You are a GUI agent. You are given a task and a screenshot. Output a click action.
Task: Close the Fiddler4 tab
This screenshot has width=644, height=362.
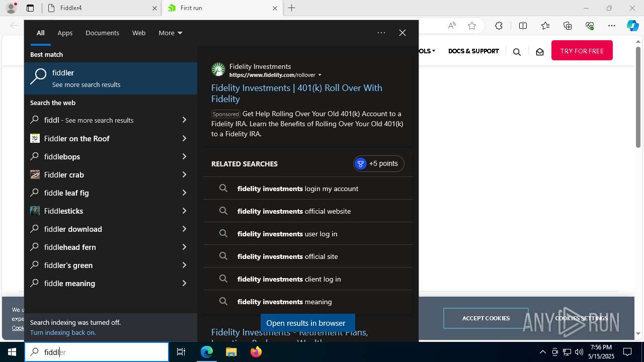pos(154,8)
